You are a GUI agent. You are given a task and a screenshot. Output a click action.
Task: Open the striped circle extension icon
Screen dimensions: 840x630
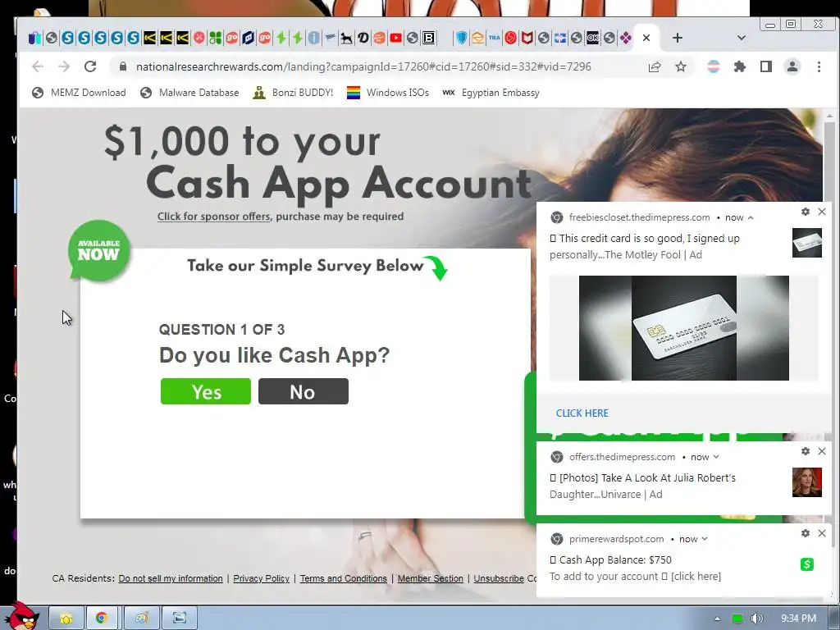pos(713,66)
